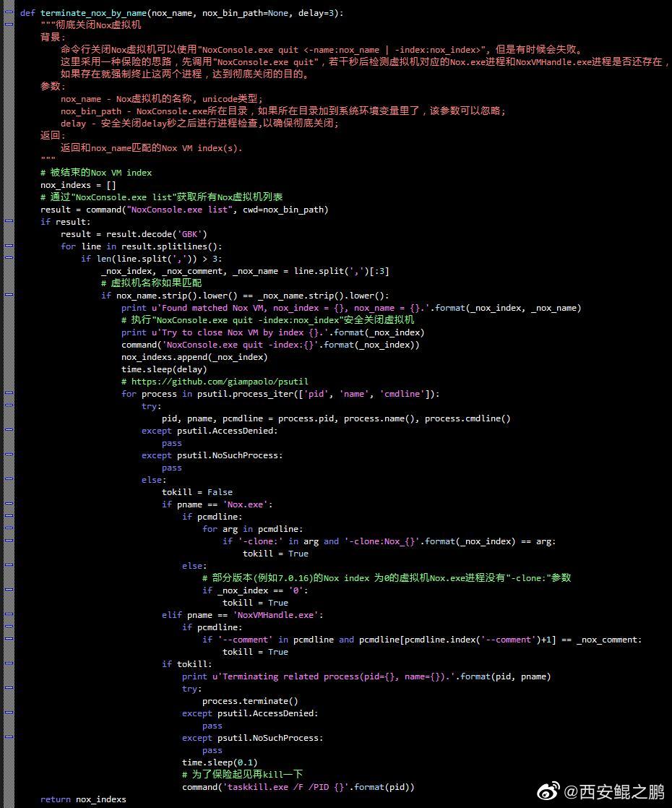Click docstring heading '返回:'
The width and height of the screenshot is (672, 808).
click(53, 136)
